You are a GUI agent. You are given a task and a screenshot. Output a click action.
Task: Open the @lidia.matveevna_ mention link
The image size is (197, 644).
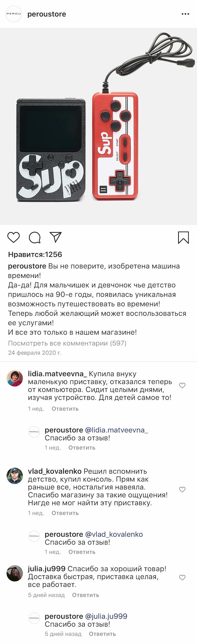(116, 430)
